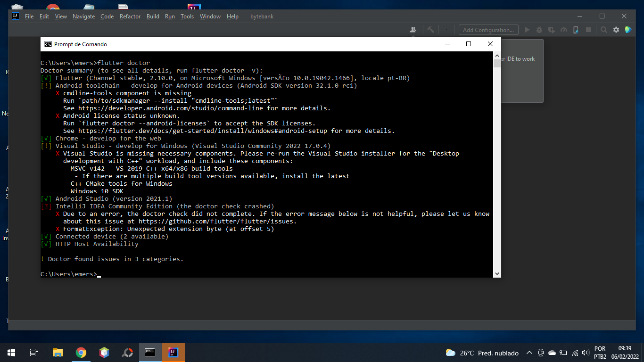Click the OneDrive cloud tray icon
Image resolution: width=644 pixels, height=362 pixels.
point(552,353)
